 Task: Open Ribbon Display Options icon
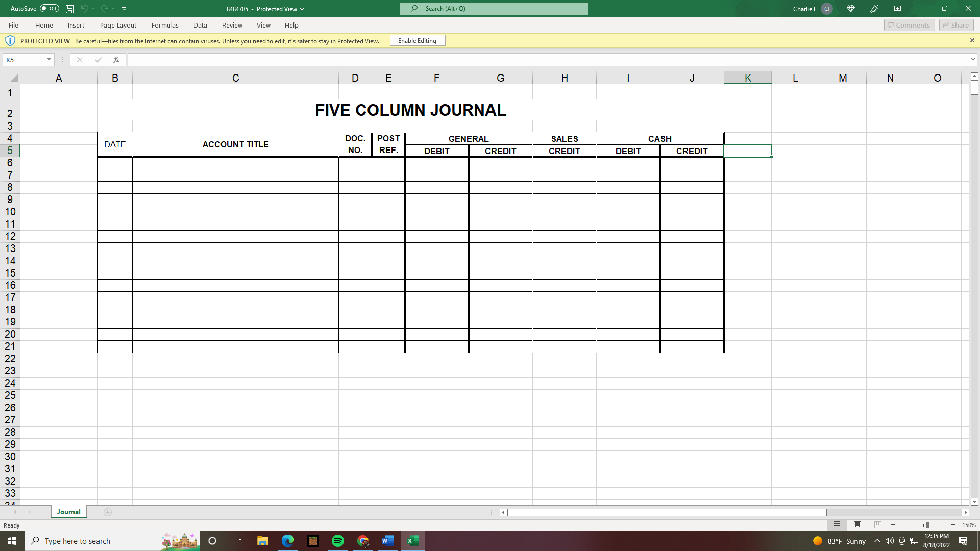pos(897,9)
